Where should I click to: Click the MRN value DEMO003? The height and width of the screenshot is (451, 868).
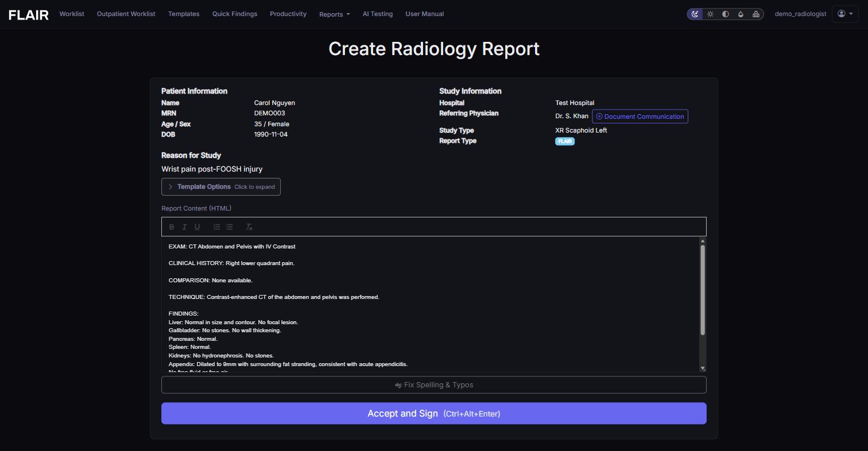[x=270, y=114]
